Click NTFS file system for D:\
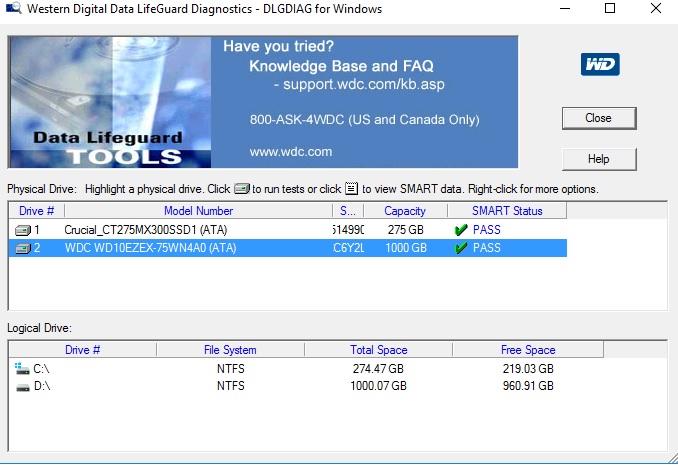Screen dimensions: 678x465 click(230, 386)
